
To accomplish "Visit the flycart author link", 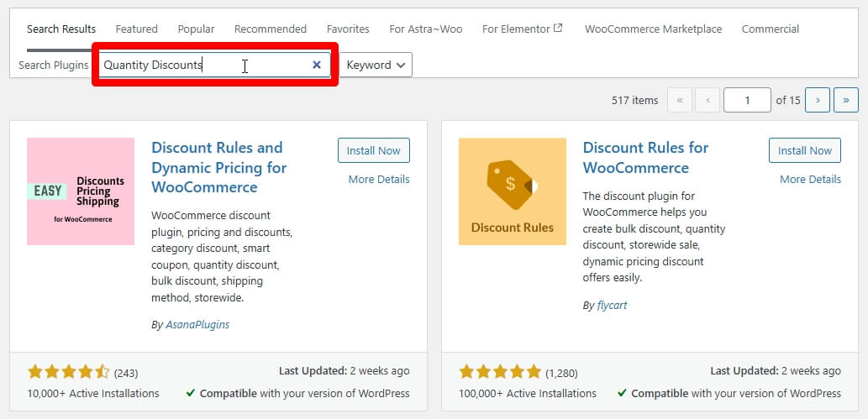I will point(613,305).
